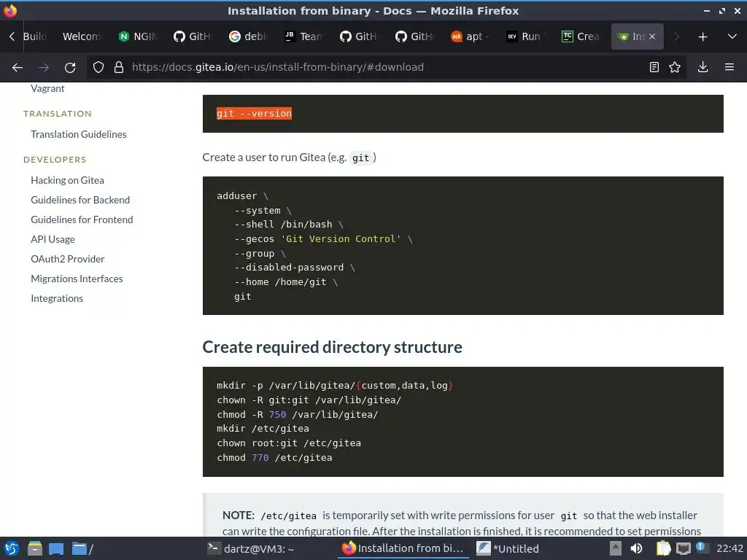
Task: Open the file manager taskbar icon
Action: pyautogui.click(x=35, y=548)
